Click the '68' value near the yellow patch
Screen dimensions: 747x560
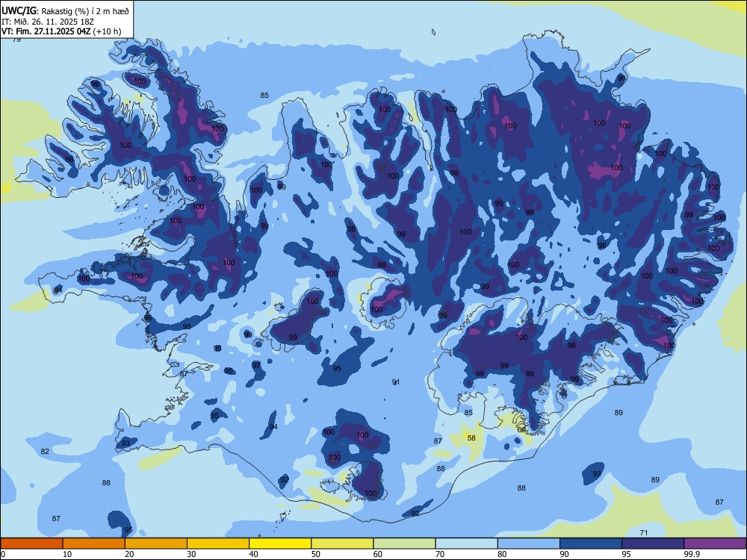pos(521,430)
